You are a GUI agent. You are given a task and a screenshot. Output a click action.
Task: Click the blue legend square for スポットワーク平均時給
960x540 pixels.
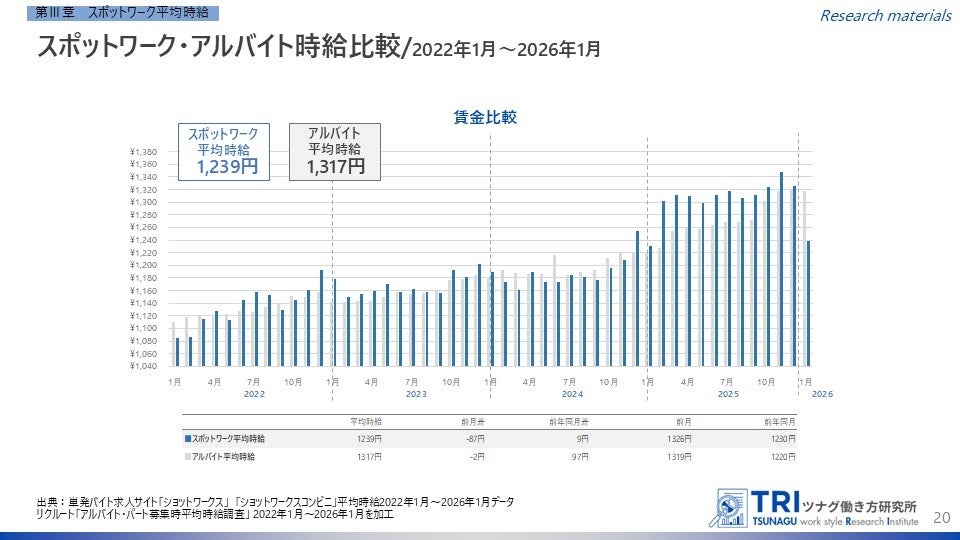click(188, 439)
